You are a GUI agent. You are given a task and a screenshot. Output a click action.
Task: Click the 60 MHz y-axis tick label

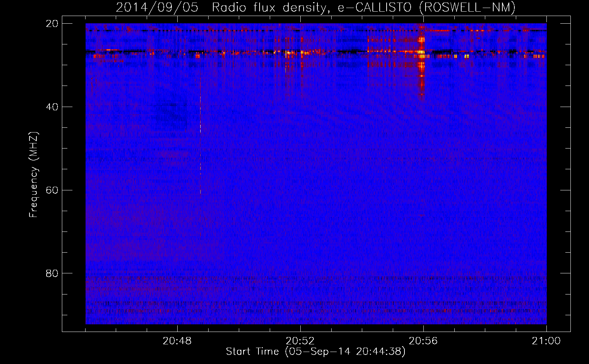[x=52, y=190]
